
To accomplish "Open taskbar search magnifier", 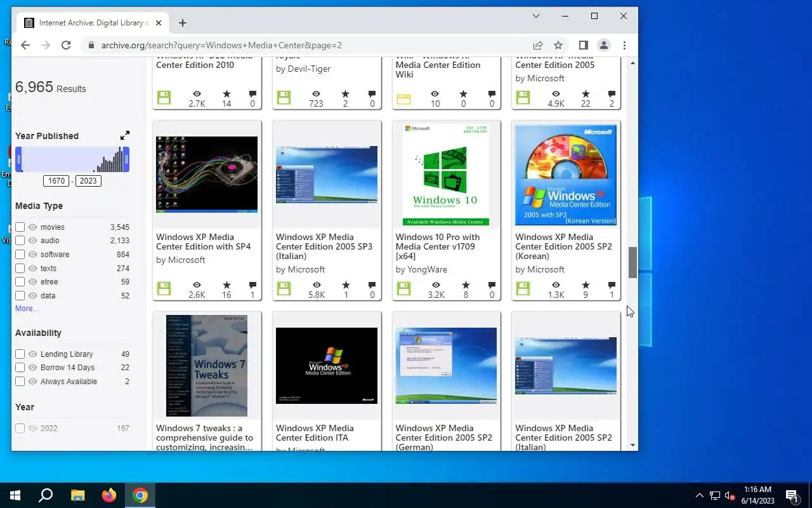I will point(46,495).
